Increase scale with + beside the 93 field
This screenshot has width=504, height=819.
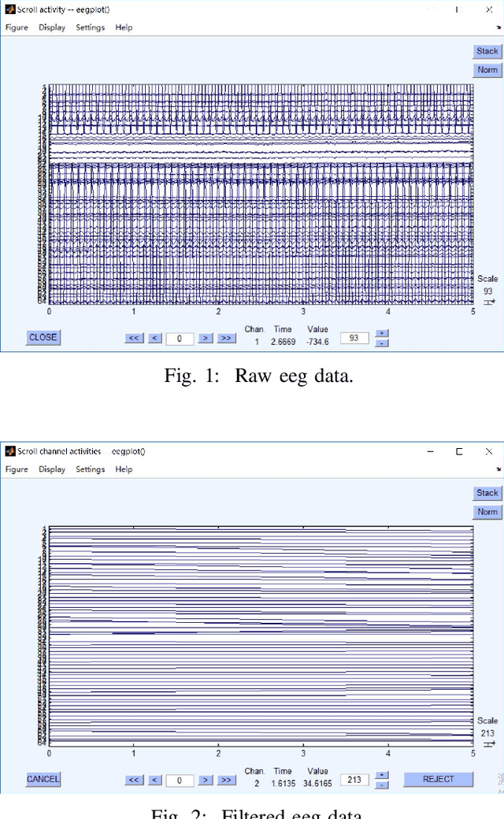point(382,333)
